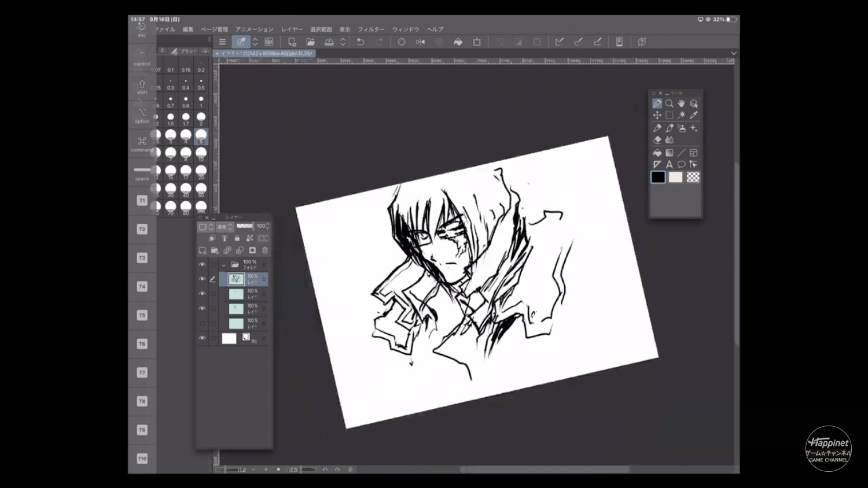The image size is (868, 488).
Task: Click the scale/transform icon in command bar
Action: 477,42
